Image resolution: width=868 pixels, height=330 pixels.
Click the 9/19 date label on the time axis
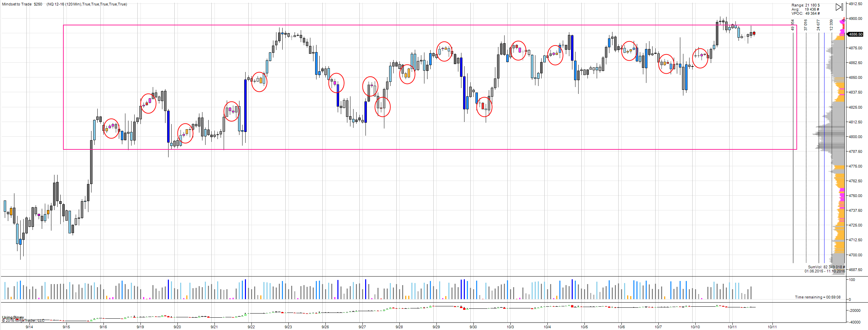click(140, 327)
